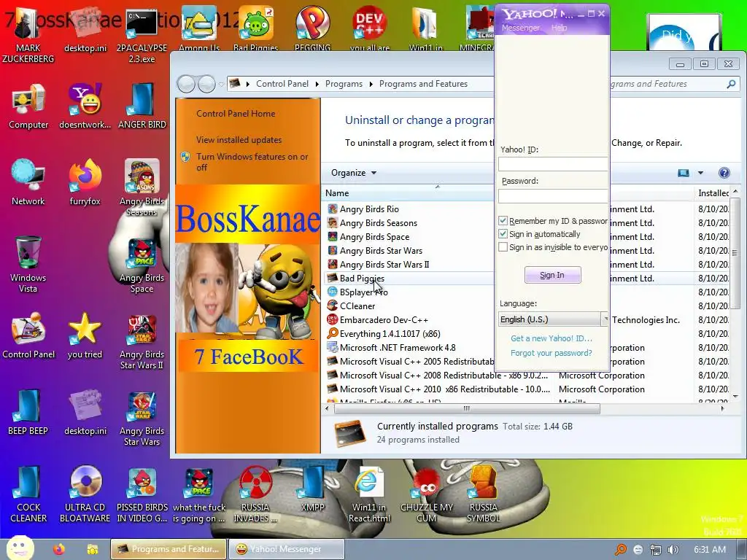
Task: Select the 'you tried' star icon
Action: tap(85, 335)
